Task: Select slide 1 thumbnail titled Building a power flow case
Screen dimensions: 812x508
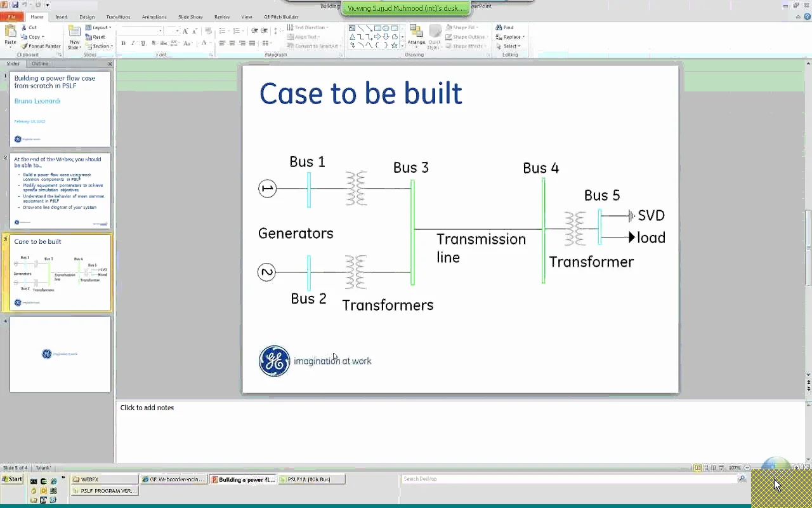Action: pyautogui.click(x=60, y=109)
